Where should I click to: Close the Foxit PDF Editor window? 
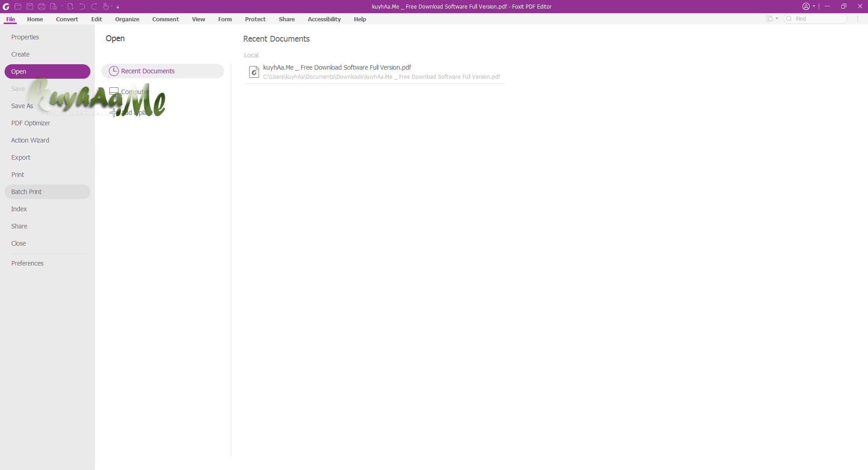click(860, 6)
